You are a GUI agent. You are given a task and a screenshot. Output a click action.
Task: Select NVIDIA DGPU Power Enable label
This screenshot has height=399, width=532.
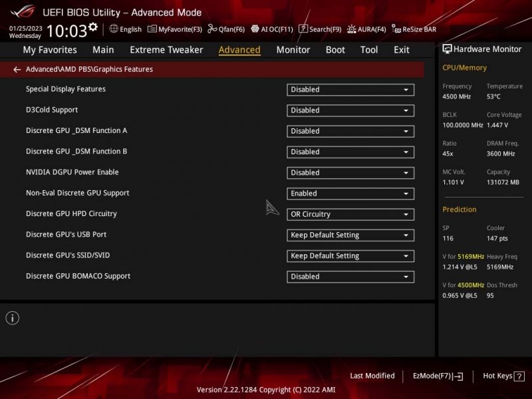(x=72, y=172)
